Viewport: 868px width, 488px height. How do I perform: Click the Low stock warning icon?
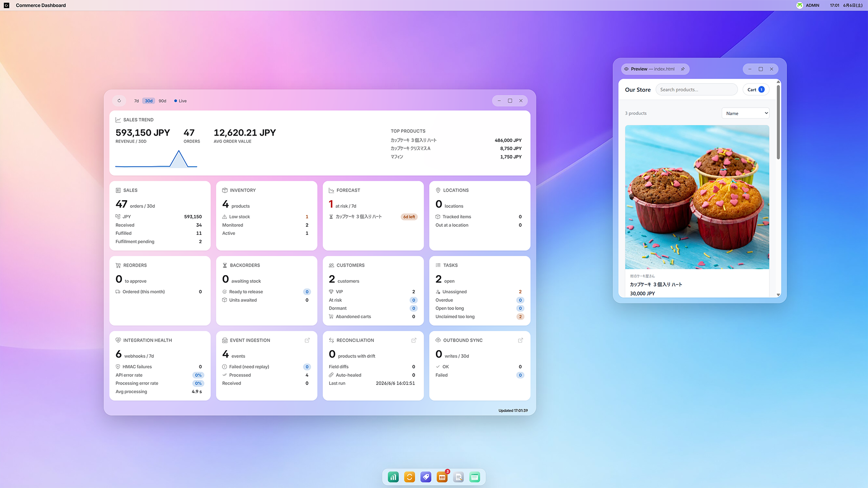pos(225,217)
